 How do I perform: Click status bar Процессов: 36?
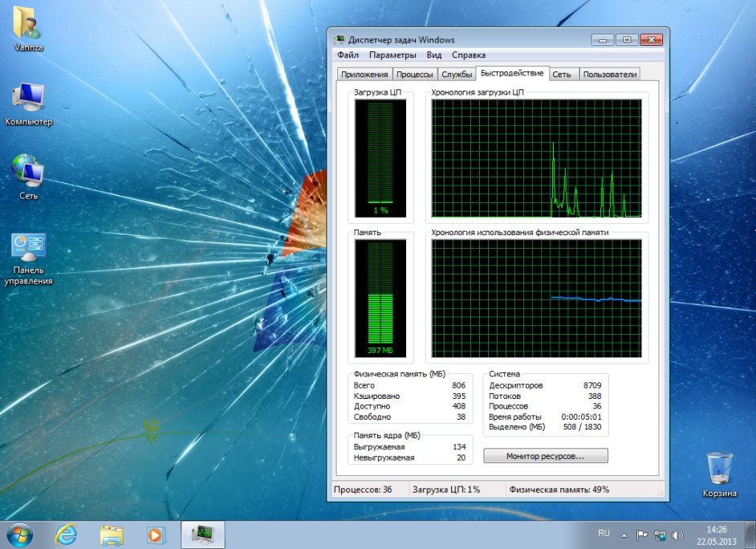tap(363, 490)
